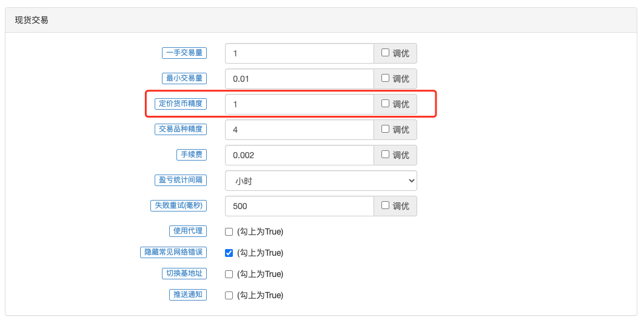Click the 定价货币精度 label tag

(181, 104)
